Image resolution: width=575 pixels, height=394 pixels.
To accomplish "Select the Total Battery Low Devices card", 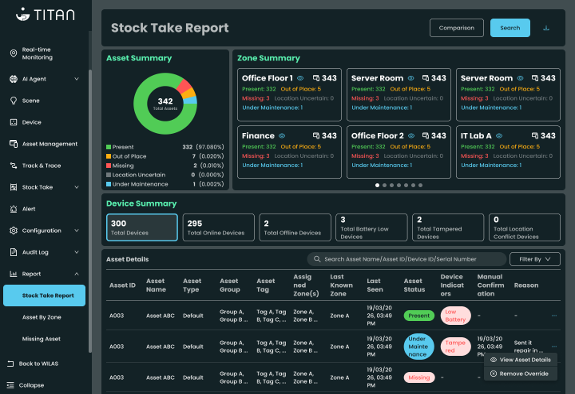I will pos(371,227).
